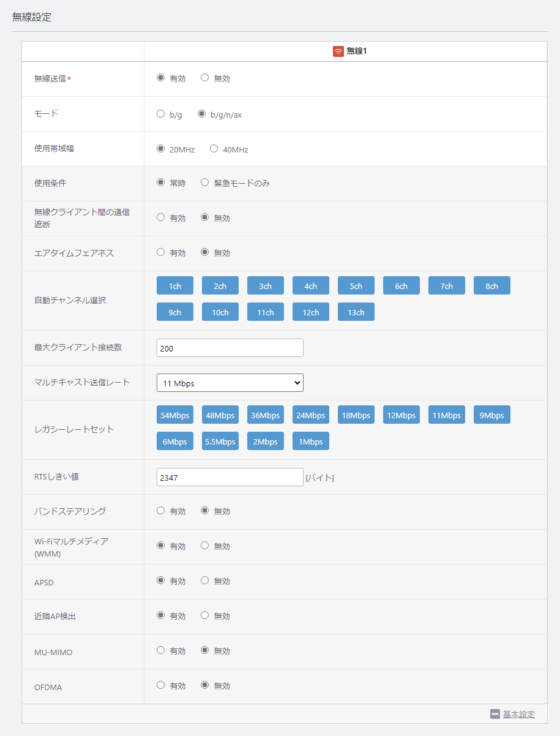
Task: Click the レガシーレートセット row label
Action: pos(74,429)
